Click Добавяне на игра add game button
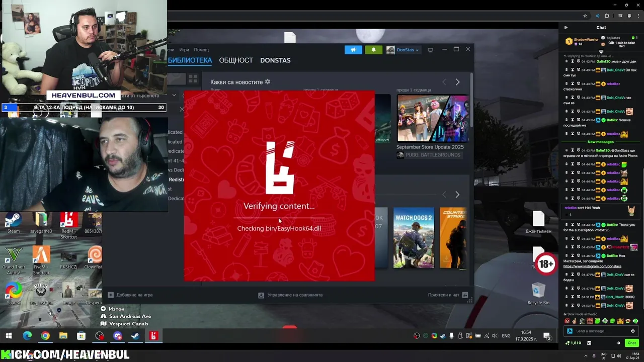The image size is (644, 362). (x=130, y=295)
